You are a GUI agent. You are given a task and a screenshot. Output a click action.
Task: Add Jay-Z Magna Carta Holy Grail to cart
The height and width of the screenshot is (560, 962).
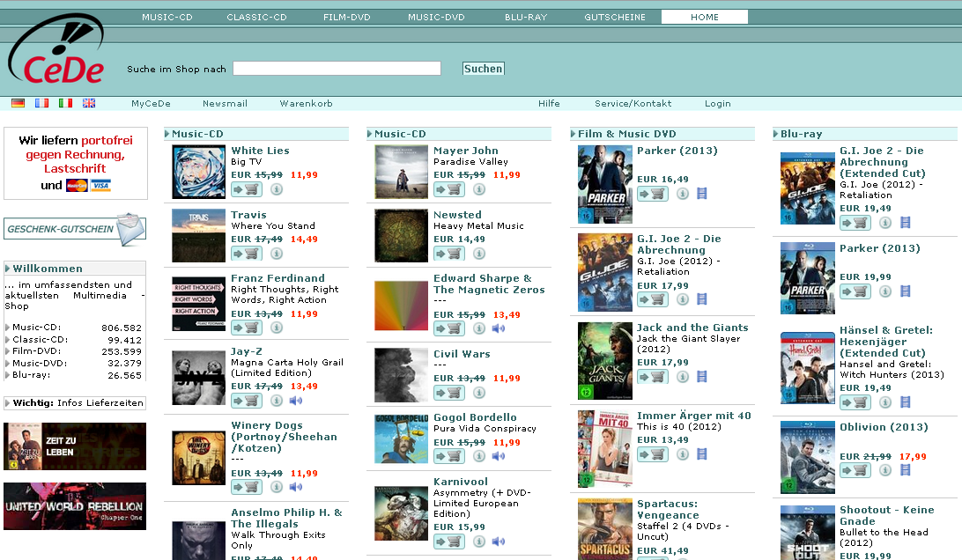[247, 401]
